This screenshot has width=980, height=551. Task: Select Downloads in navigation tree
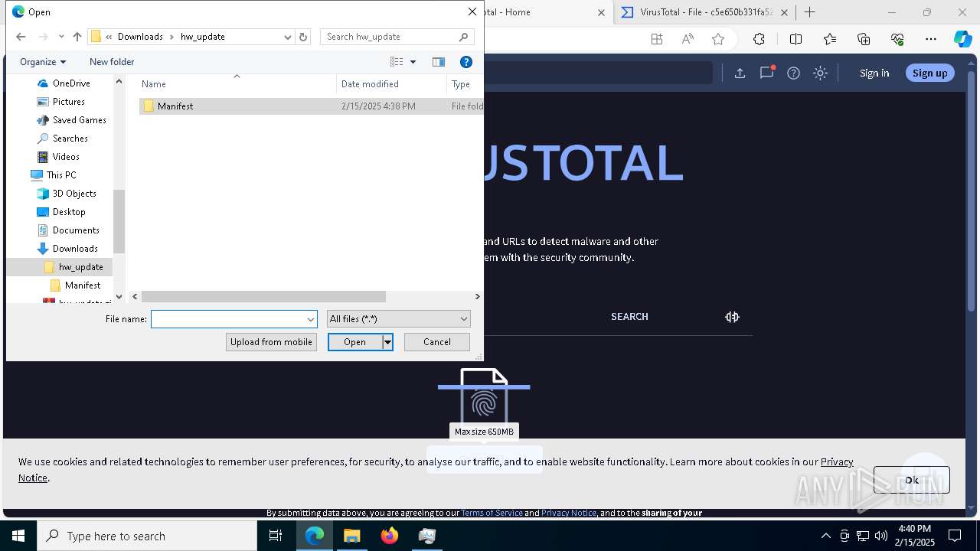75,249
